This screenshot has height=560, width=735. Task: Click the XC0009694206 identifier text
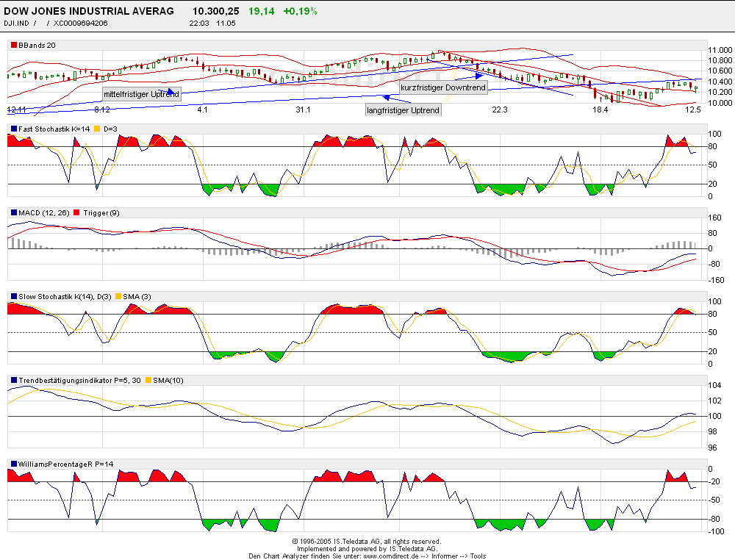click(x=81, y=23)
